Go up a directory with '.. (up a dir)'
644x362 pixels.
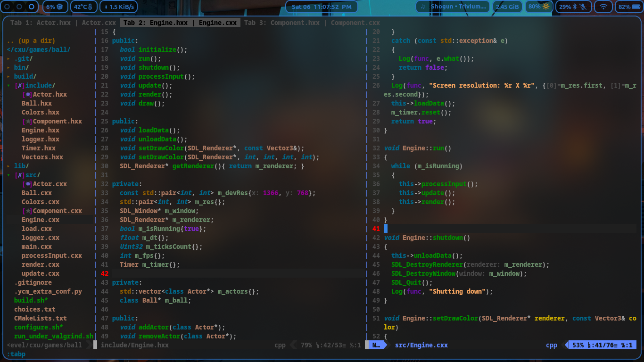tap(31, 41)
